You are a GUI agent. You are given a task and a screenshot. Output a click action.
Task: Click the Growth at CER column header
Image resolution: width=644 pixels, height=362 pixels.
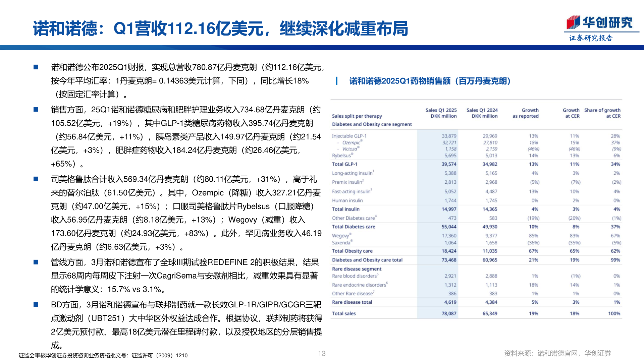click(571, 113)
